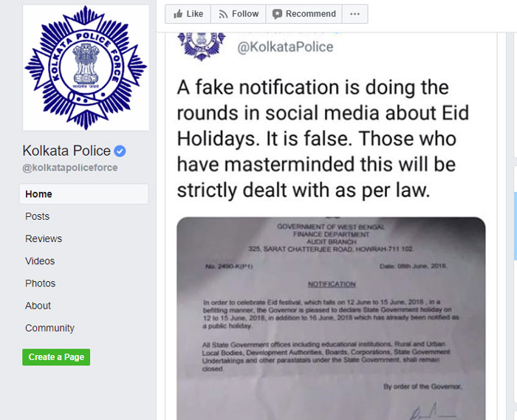Open the Community section

49,328
